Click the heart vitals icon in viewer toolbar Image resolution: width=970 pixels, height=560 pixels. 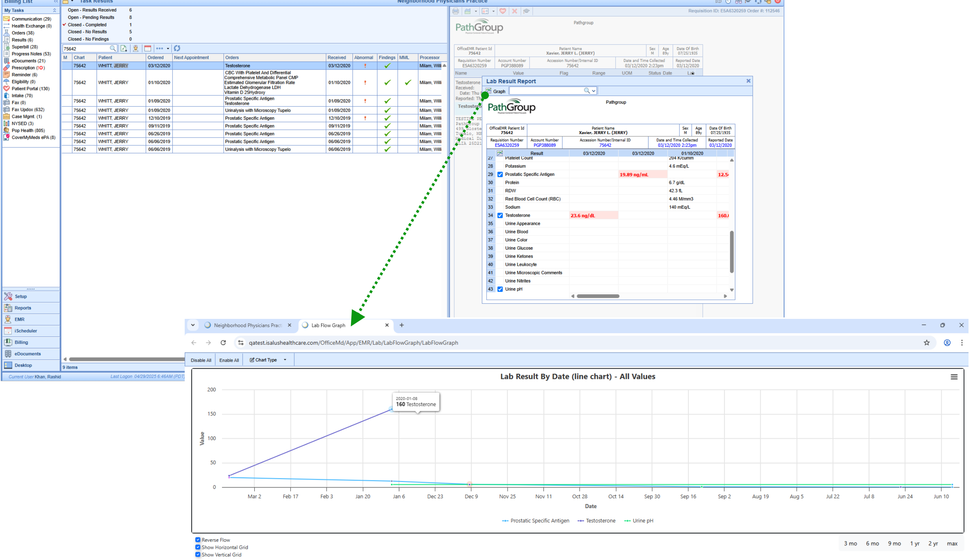pos(503,11)
